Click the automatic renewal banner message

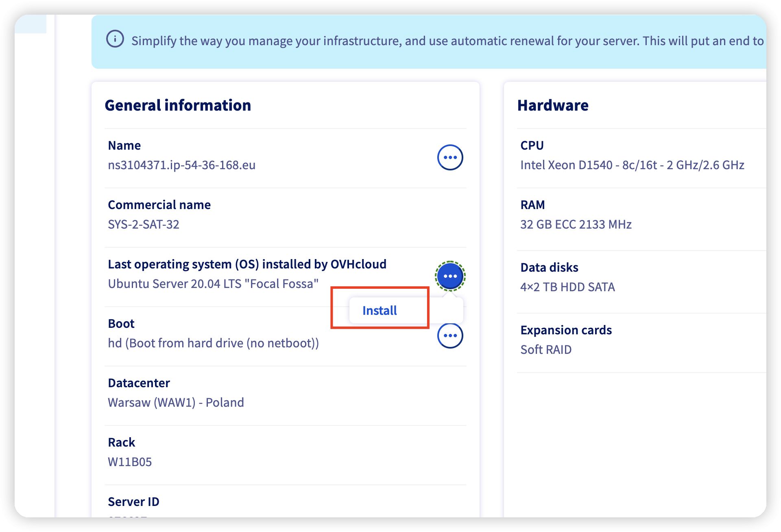coord(447,41)
